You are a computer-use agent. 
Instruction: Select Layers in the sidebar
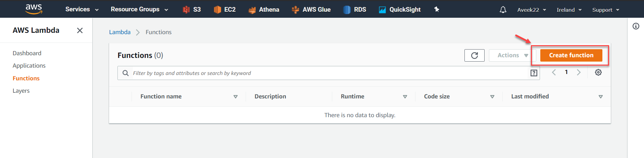click(x=21, y=91)
